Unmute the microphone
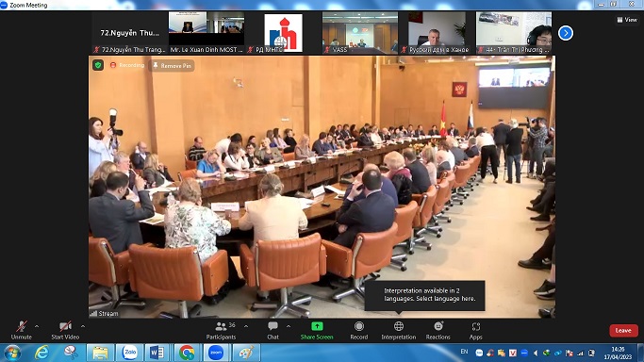The image size is (644, 362). 22,330
